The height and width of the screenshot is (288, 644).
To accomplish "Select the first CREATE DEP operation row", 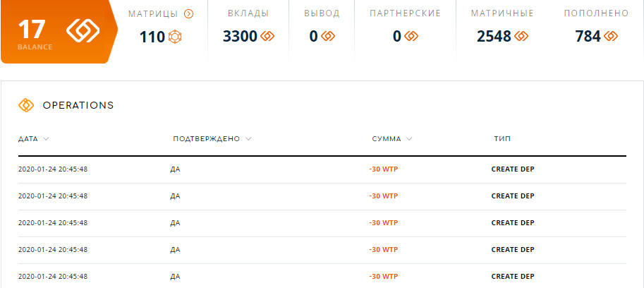I will tap(322, 169).
